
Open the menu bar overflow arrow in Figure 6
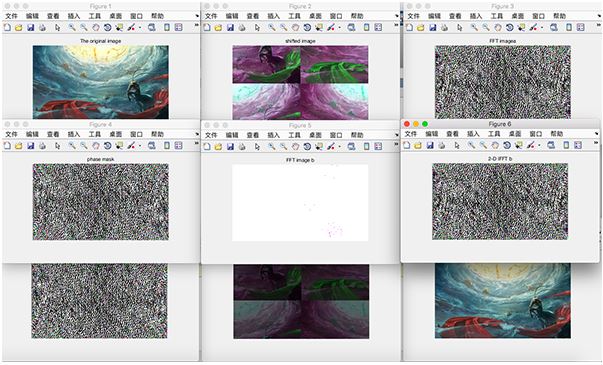coord(596,133)
